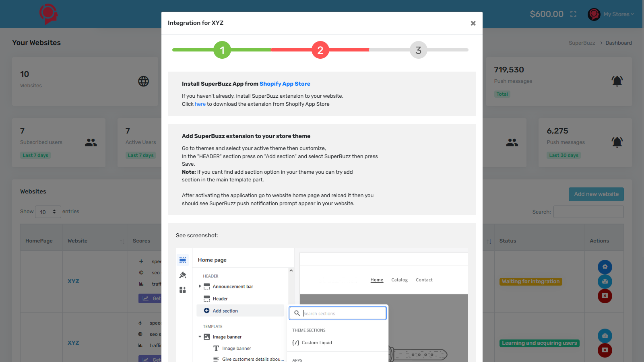Open the second XYZ website link
The width and height of the screenshot is (644, 362).
(73, 343)
